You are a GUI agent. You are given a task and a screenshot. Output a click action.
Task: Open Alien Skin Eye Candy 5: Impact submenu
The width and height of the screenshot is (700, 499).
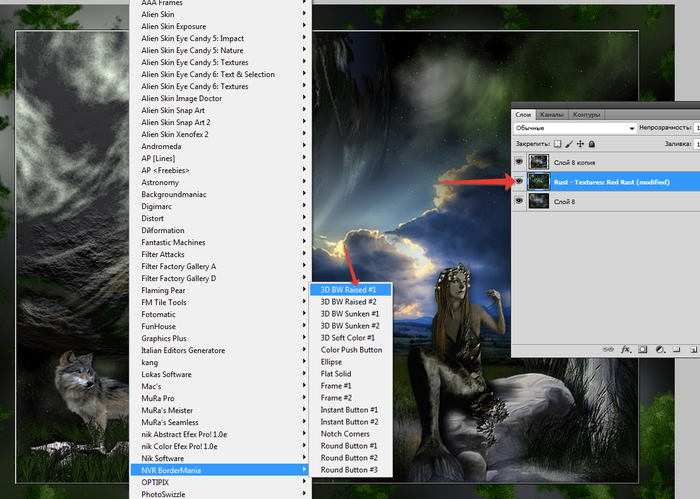(220, 38)
